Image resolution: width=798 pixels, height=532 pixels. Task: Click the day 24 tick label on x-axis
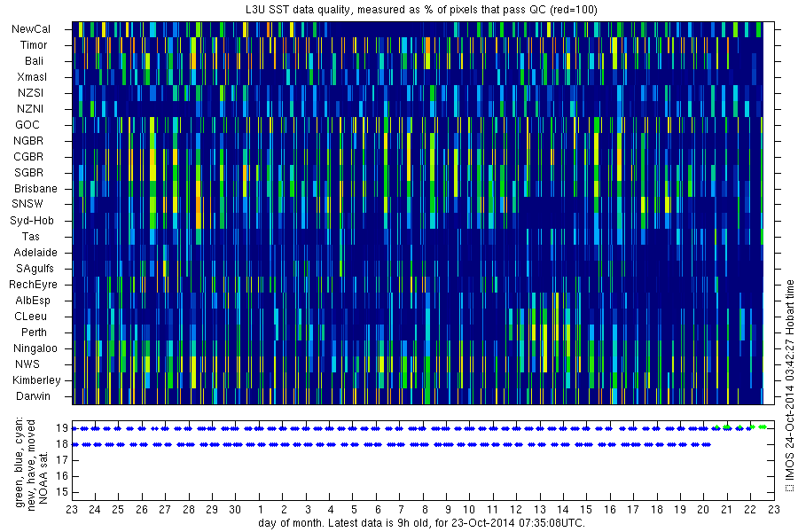click(95, 510)
